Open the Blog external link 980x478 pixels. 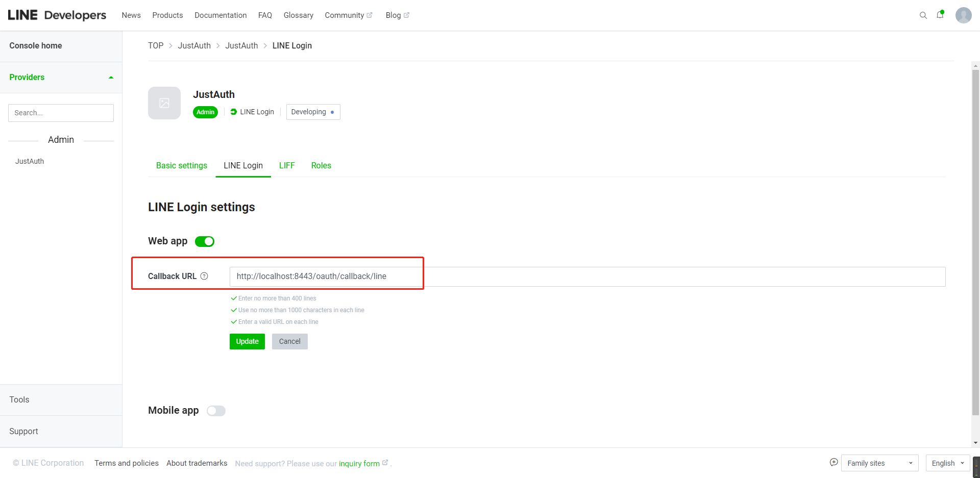tap(397, 15)
